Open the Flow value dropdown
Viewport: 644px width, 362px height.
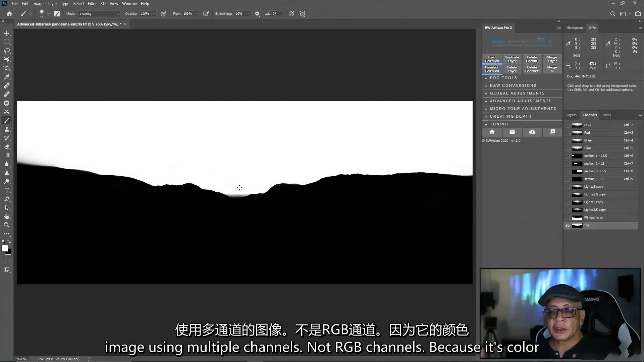[197, 14]
